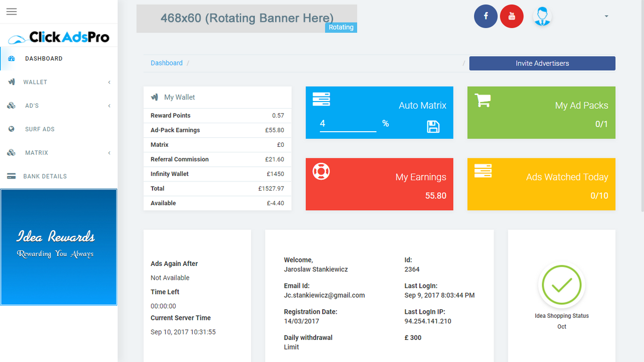
Task: Open the Facebook page icon
Action: click(x=486, y=17)
